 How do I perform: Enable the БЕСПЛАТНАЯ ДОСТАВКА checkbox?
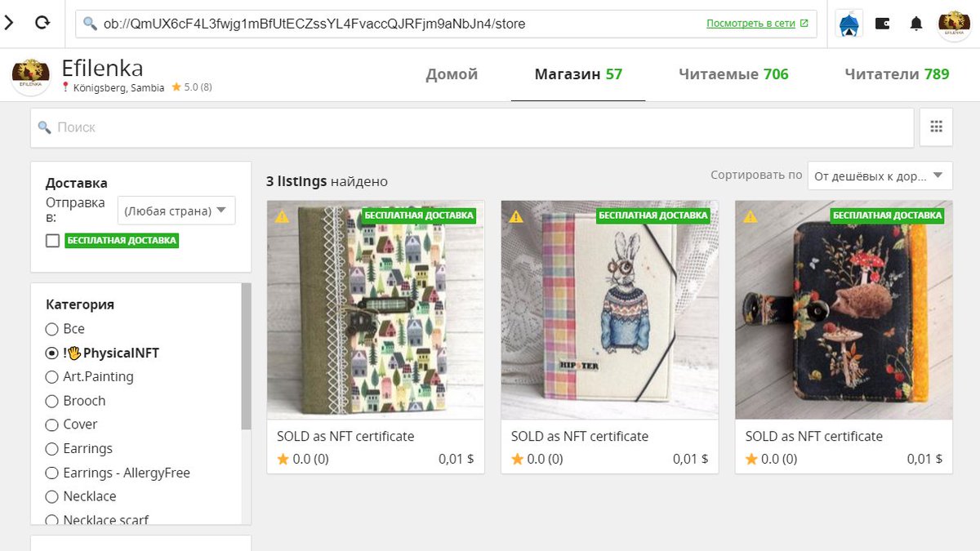click(53, 241)
